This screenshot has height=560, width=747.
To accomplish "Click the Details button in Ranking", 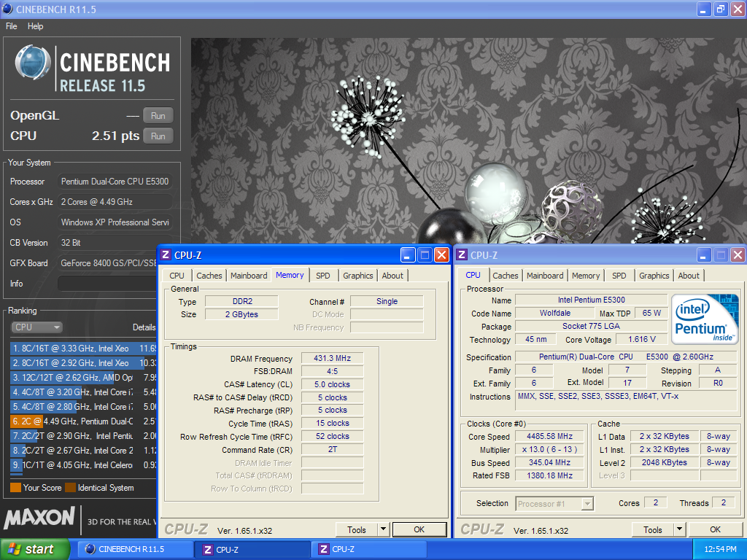I will (144, 327).
